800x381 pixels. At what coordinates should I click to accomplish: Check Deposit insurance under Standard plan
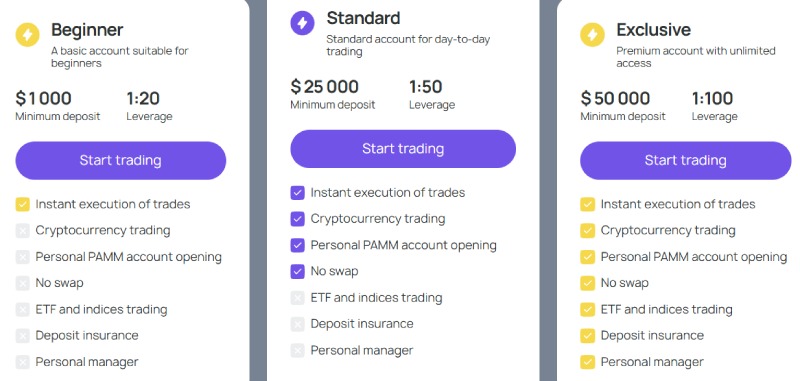pos(297,324)
